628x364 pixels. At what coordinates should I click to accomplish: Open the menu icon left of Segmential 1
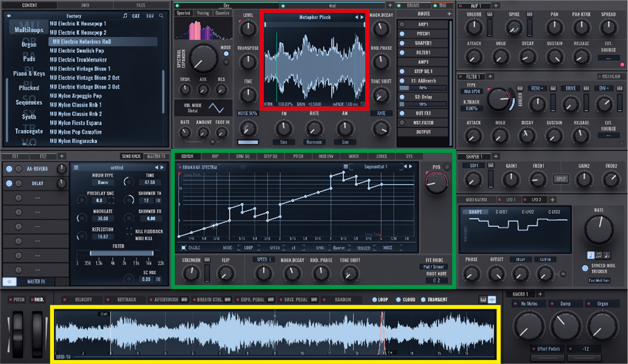click(346, 167)
